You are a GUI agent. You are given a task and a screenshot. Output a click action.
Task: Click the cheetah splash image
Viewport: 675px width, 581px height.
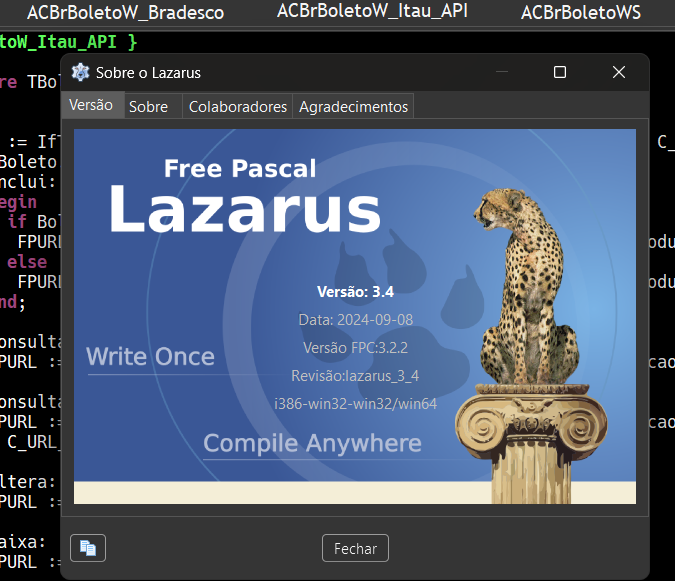coord(355,316)
